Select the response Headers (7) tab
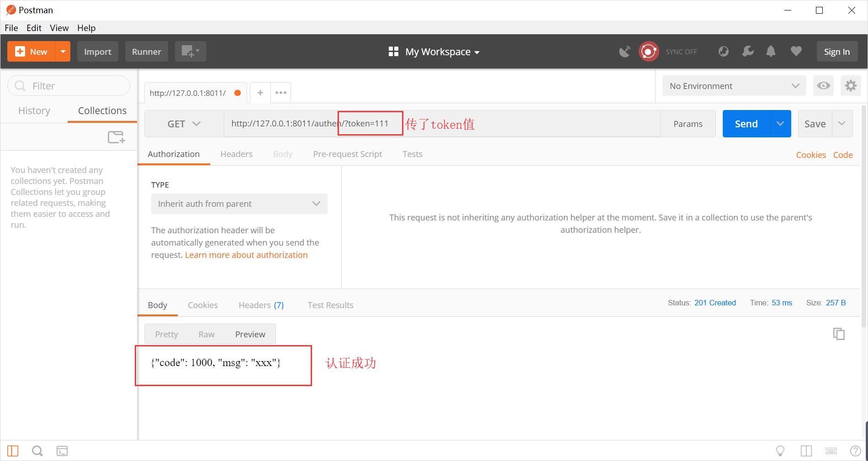The height and width of the screenshot is (461, 868). pyautogui.click(x=261, y=305)
